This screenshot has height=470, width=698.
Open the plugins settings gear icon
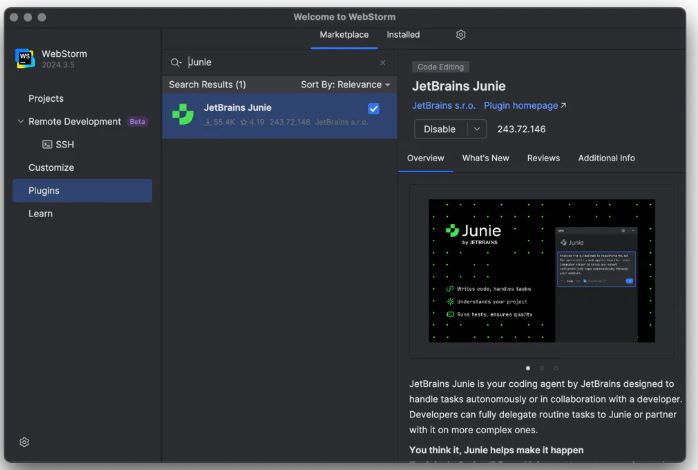tap(461, 35)
